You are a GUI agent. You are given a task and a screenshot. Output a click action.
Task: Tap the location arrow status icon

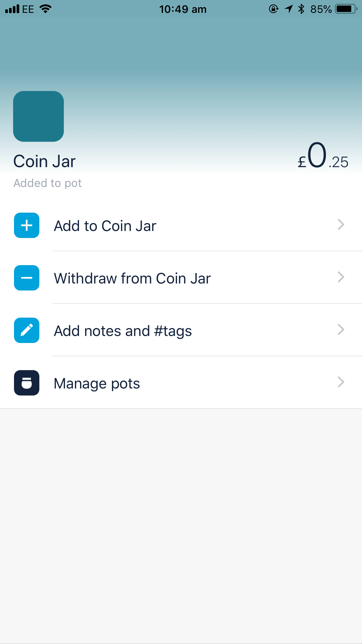click(x=289, y=9)
